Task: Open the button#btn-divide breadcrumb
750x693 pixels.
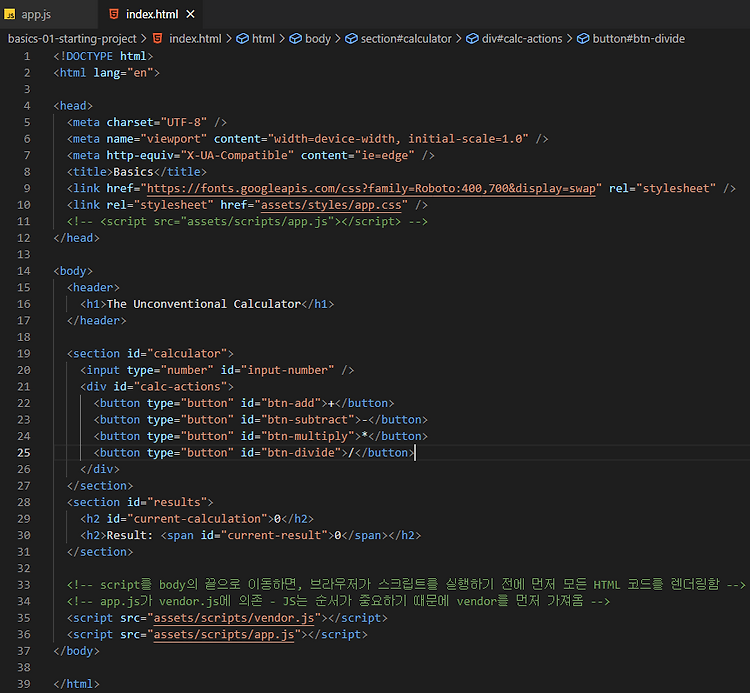Action: tap(639, 39)
